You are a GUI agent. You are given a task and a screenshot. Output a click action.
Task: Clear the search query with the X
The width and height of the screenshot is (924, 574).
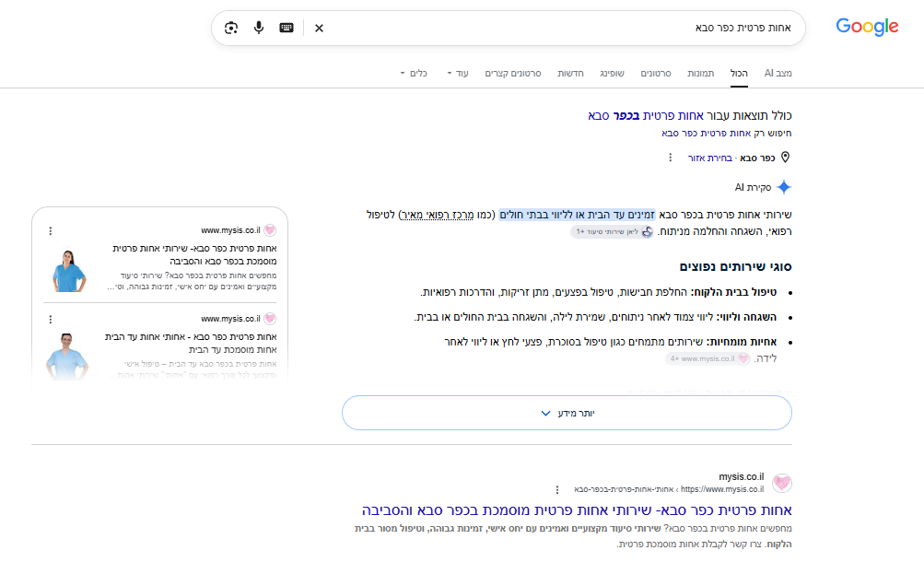point(319,28)
